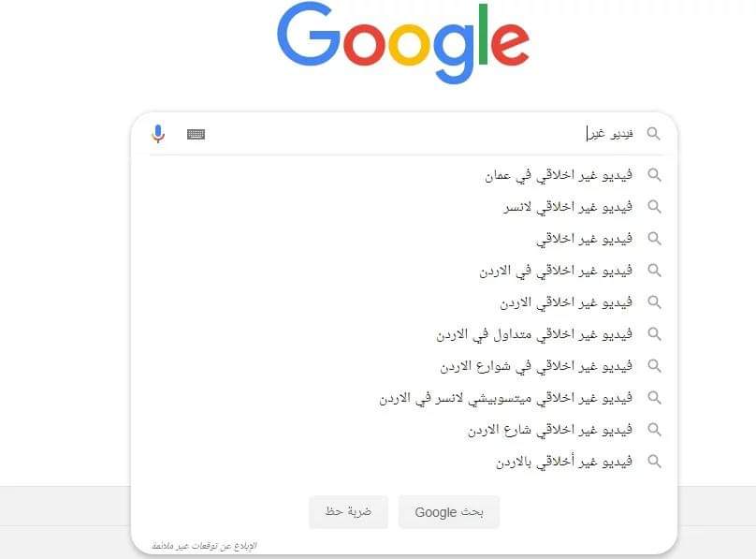
Task: Pick suggestion 'فيديو غير اخلاقي شارع الاردن'
Action: pos(550,430)
